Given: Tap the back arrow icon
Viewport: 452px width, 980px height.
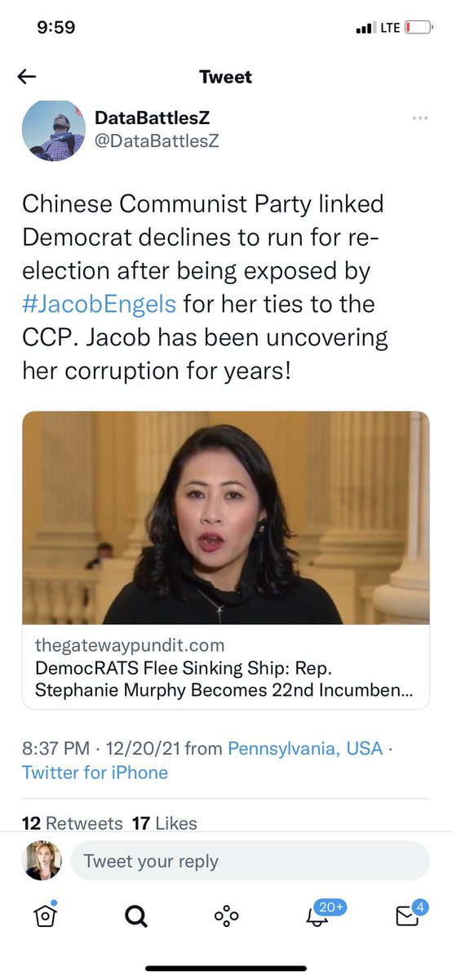Looking at the screenshot, I should (x=27, y=77).
